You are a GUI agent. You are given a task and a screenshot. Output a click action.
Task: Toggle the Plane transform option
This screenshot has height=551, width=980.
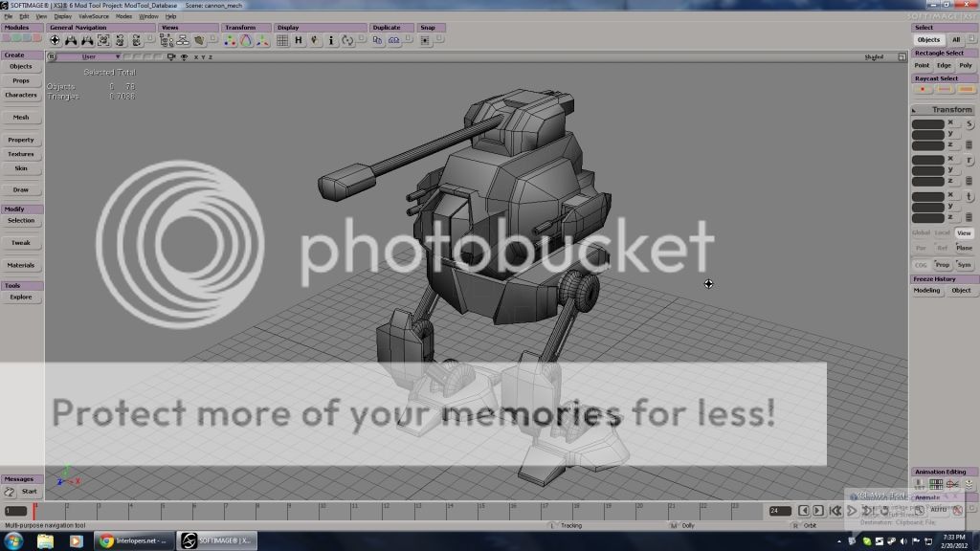(964, 248)
